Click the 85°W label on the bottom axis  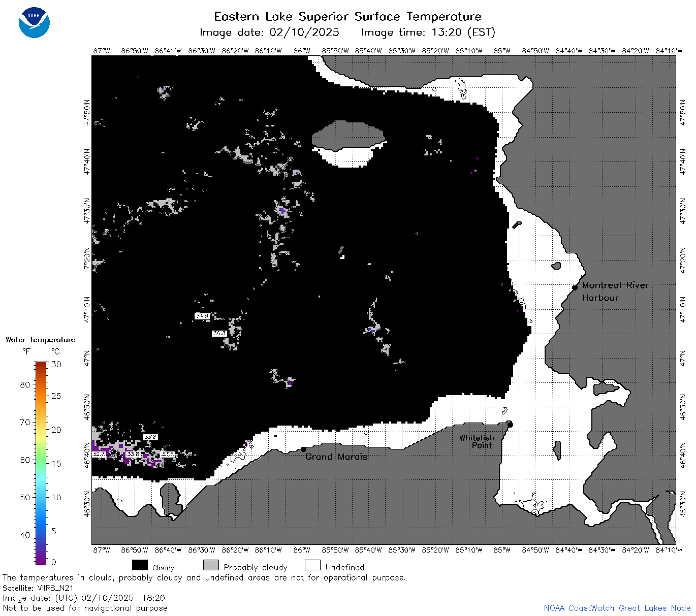point(502,550)
